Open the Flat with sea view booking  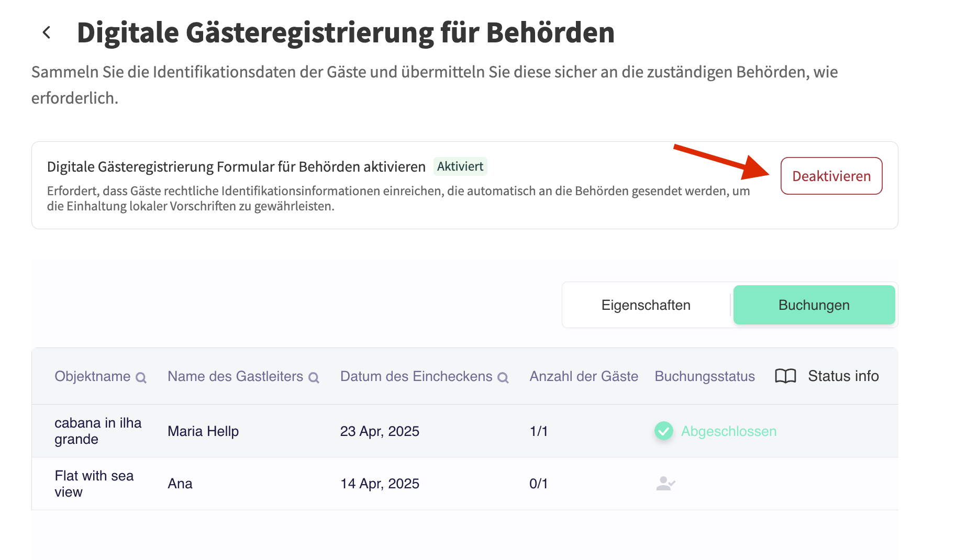point(94,484)
